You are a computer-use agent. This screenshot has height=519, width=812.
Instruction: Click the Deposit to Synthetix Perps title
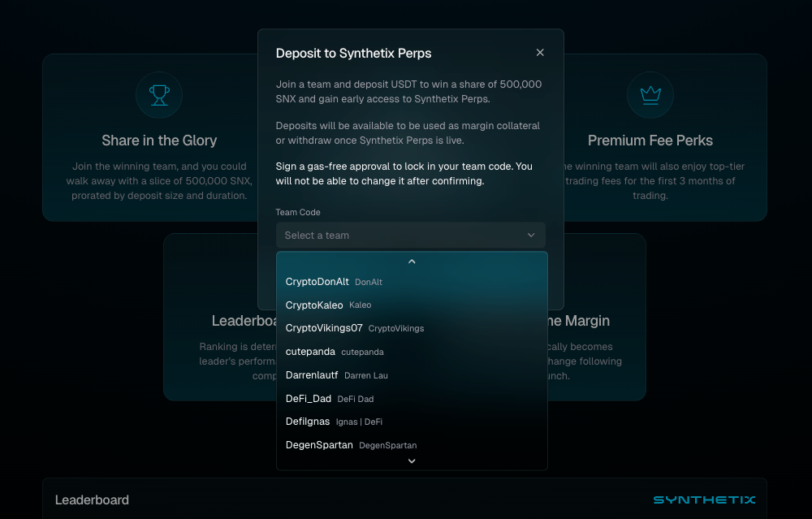pyautogui.click(x=353, y=53)
